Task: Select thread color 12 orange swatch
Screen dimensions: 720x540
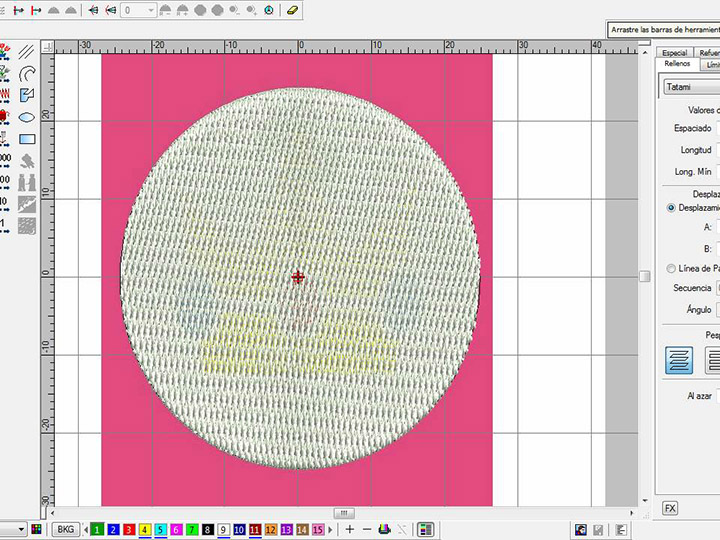Action: (270, 529)
